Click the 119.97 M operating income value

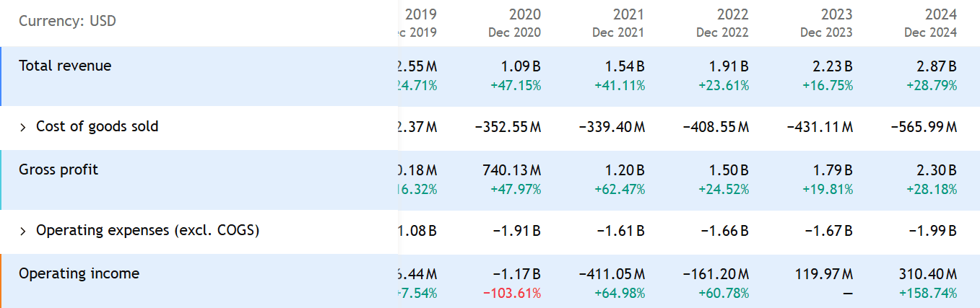tap(822, 274)
